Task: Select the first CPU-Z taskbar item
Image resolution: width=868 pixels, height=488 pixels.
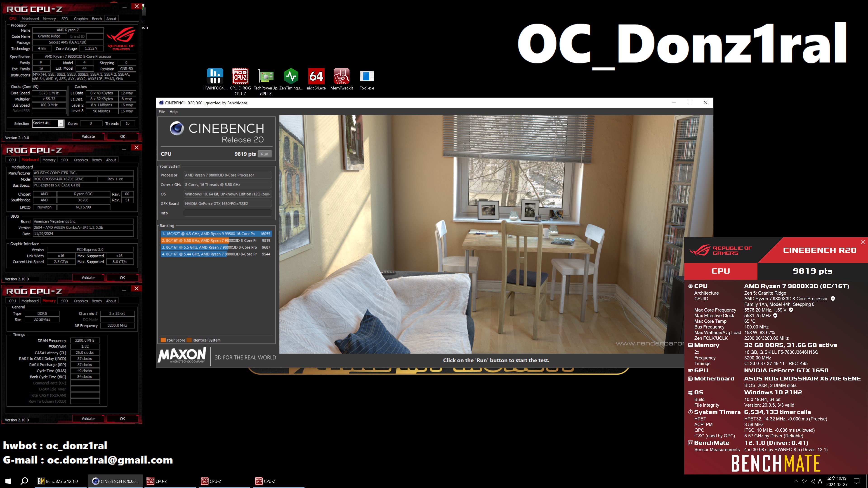Action: click(x=170, y=481)
